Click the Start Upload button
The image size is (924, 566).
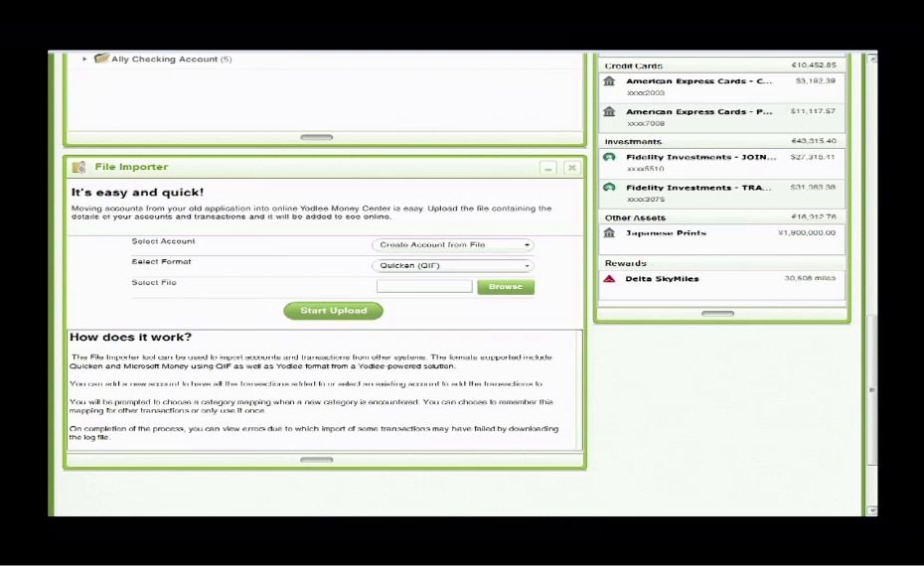tap(333, 311)
